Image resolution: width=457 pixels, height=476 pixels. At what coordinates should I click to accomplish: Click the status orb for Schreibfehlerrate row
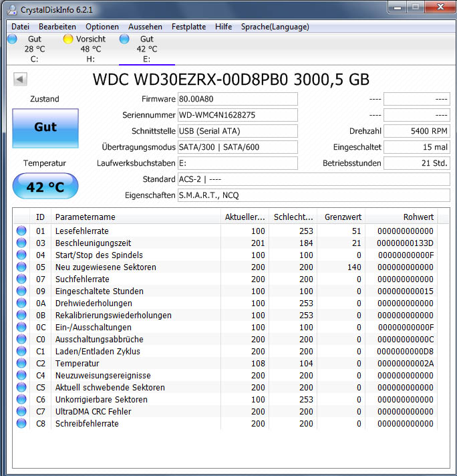tap(21, 423)
